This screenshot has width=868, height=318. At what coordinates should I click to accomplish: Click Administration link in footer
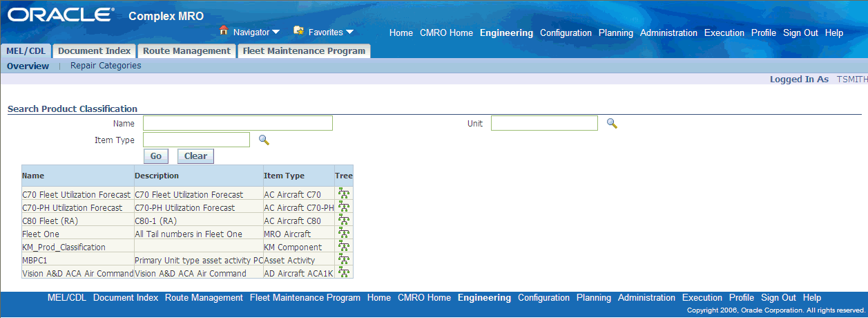click(646, 298)
